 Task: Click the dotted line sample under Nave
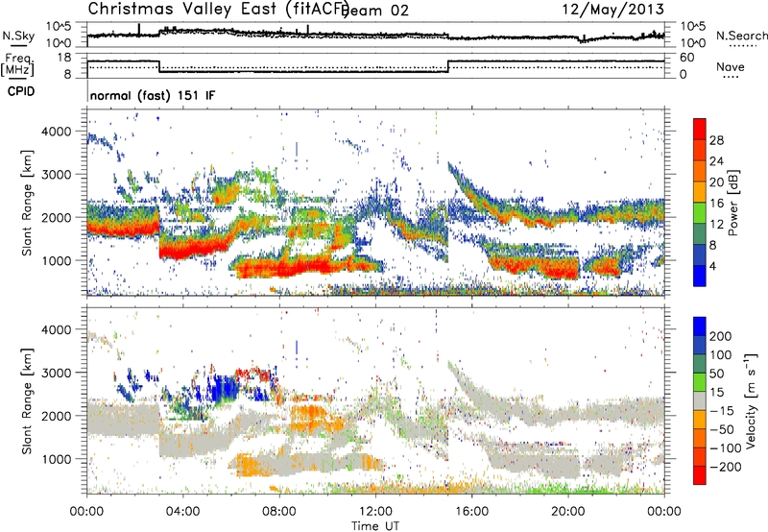pos(731,78)
